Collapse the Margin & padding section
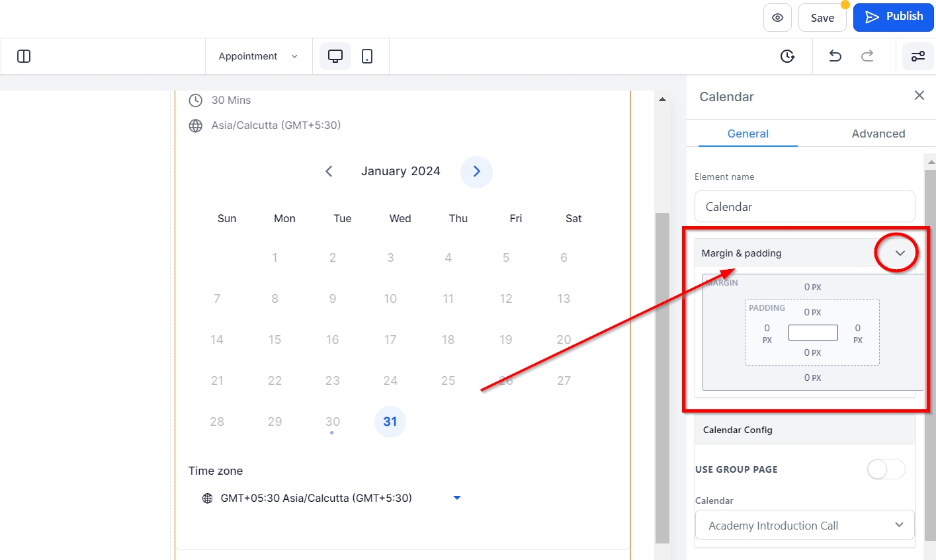The image size is (936, 560). coord(900,253)
